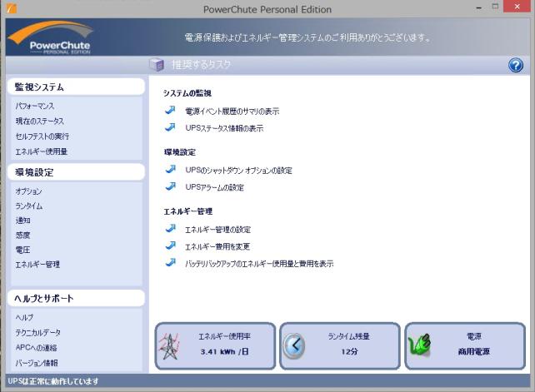Viewport: 535px width, 392px height.
Task: Click the エネルギー使用率 status panel label
Action: coord(224,336)
